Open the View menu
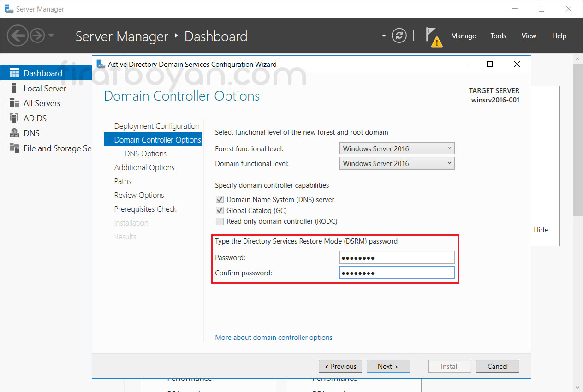Screen dimensions: 583x392 tap(529, 36)
